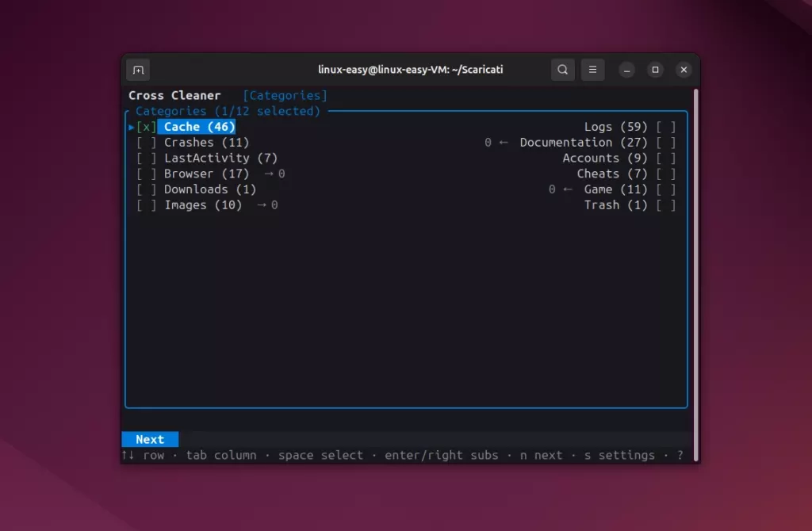
Task: Check the Cheats checkbox
Action: [x=666, y=174]
